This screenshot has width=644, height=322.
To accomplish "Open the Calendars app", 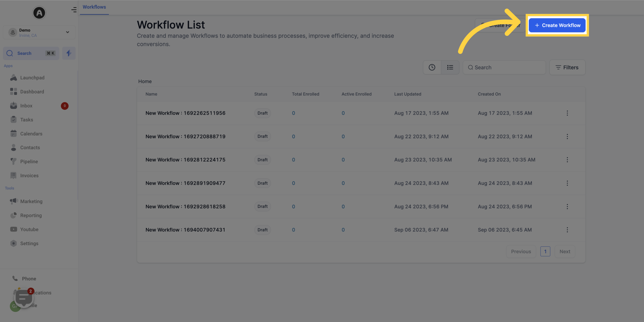I will pyautogui.click(x=31, y=133).
